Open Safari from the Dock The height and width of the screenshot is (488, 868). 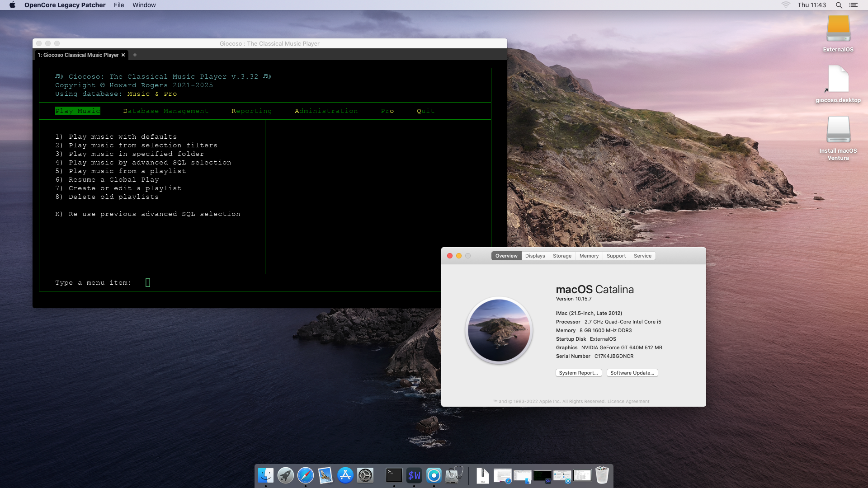306,475
